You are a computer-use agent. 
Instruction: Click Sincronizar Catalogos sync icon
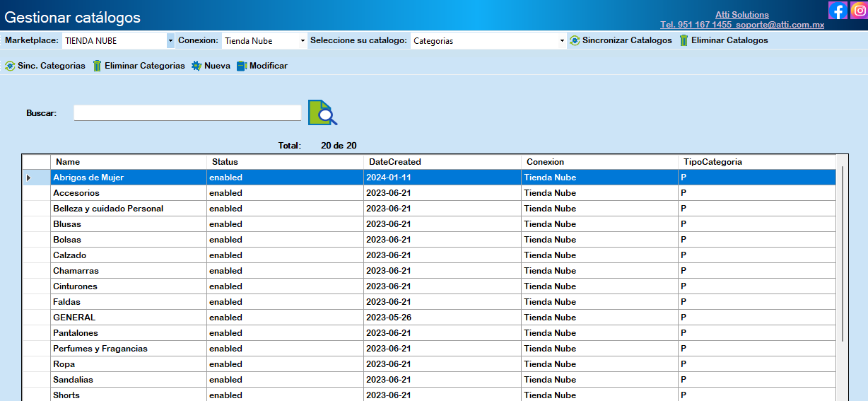pyautogui.click(x=575, y=41)
